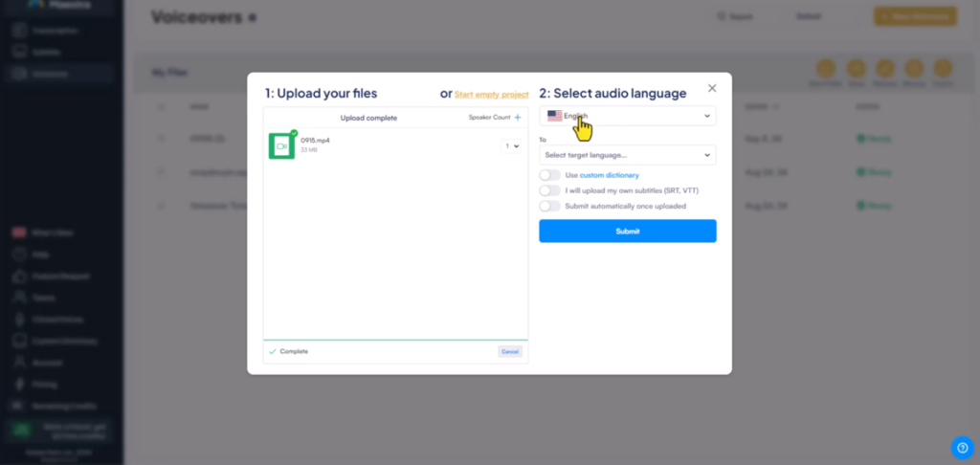Click the Cloned Voices microphone icon
The image size is (980, 465).
(20, 319)
